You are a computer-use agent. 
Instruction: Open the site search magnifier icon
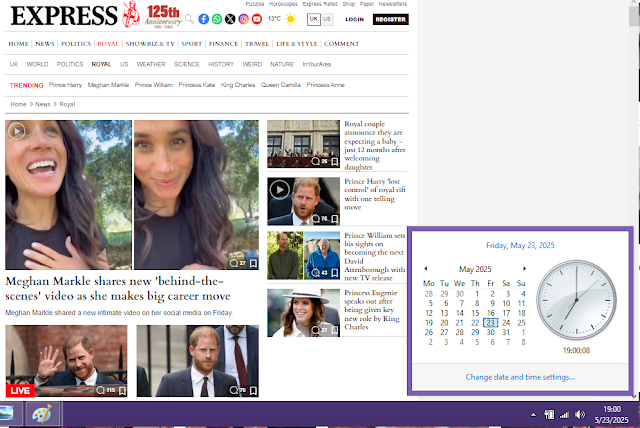pos(189,19)
